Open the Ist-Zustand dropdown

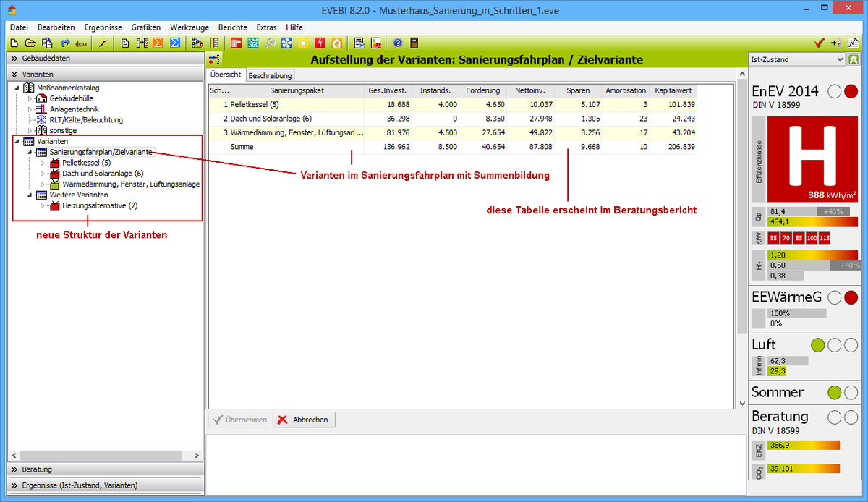pyautogui.click(x=796, y=60)
